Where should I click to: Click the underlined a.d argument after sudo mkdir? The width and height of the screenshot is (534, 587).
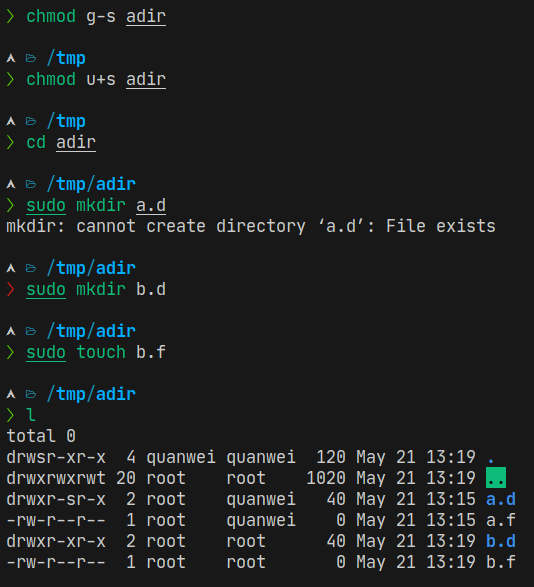tap(151, 206)
